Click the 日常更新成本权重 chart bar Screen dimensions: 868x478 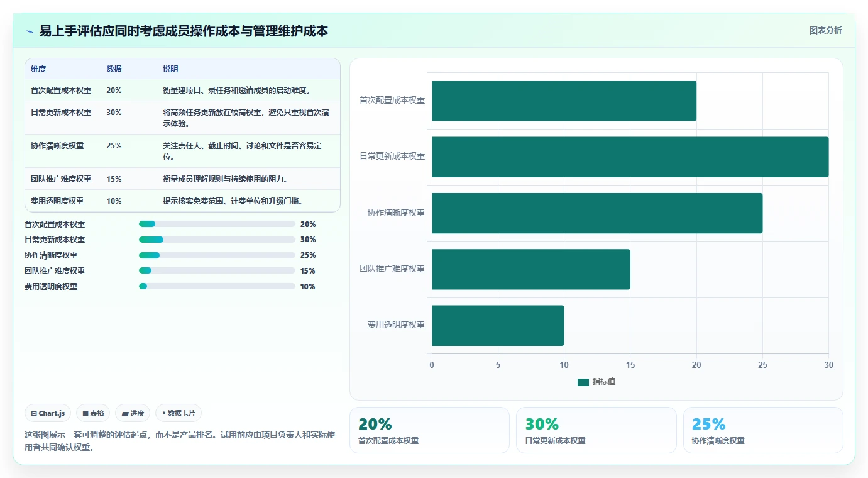(x=630, y=157)
